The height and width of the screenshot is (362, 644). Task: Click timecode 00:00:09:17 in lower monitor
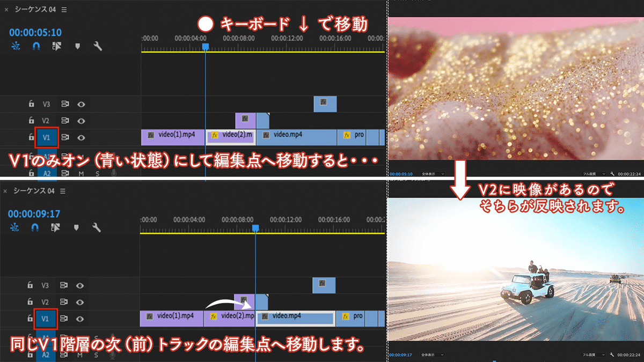click(x=401, y=354)
